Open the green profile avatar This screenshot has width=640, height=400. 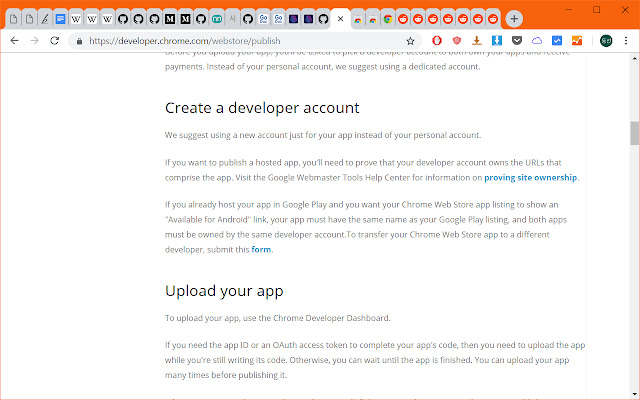pos(607,41)
